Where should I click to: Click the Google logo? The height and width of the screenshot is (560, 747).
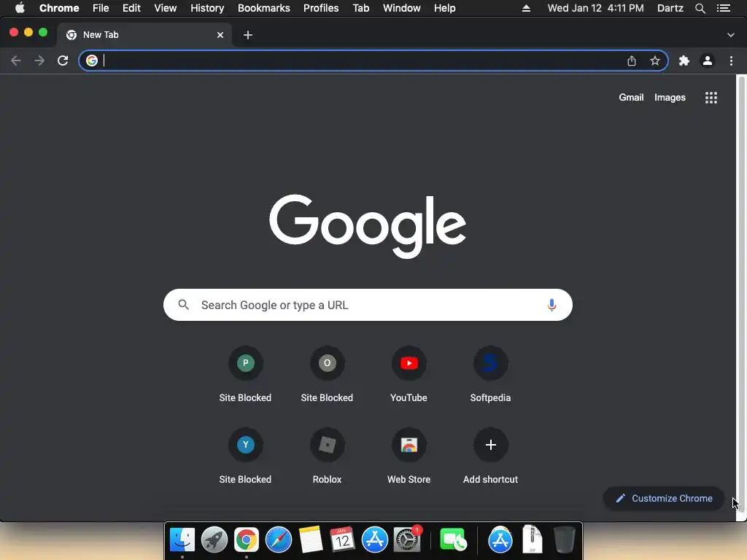click(x=368, y=226)
